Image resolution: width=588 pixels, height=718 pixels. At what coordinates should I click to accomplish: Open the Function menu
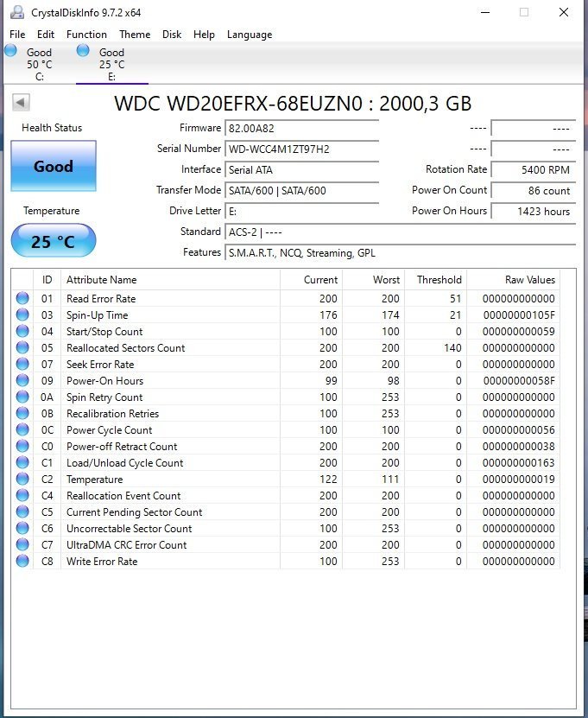pos(86,35)
